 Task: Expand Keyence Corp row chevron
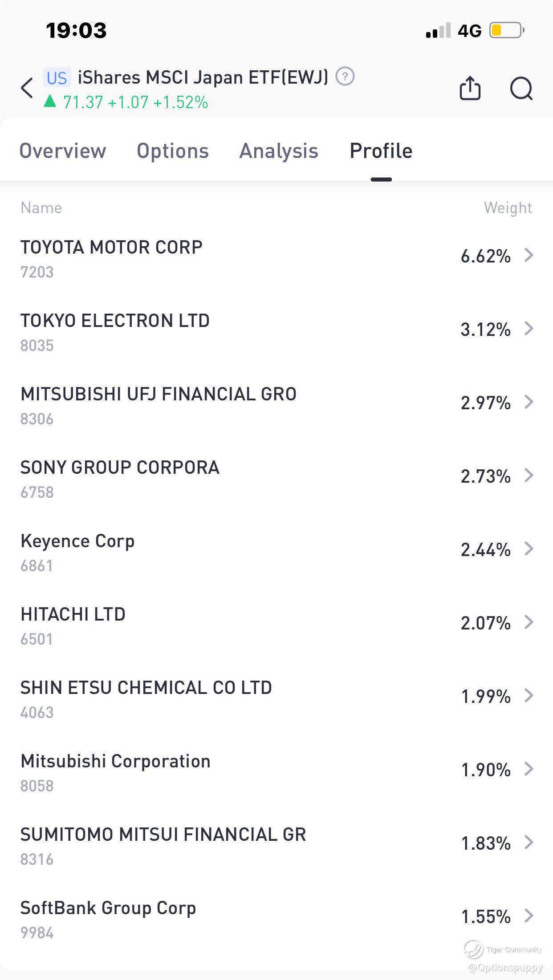529,549
